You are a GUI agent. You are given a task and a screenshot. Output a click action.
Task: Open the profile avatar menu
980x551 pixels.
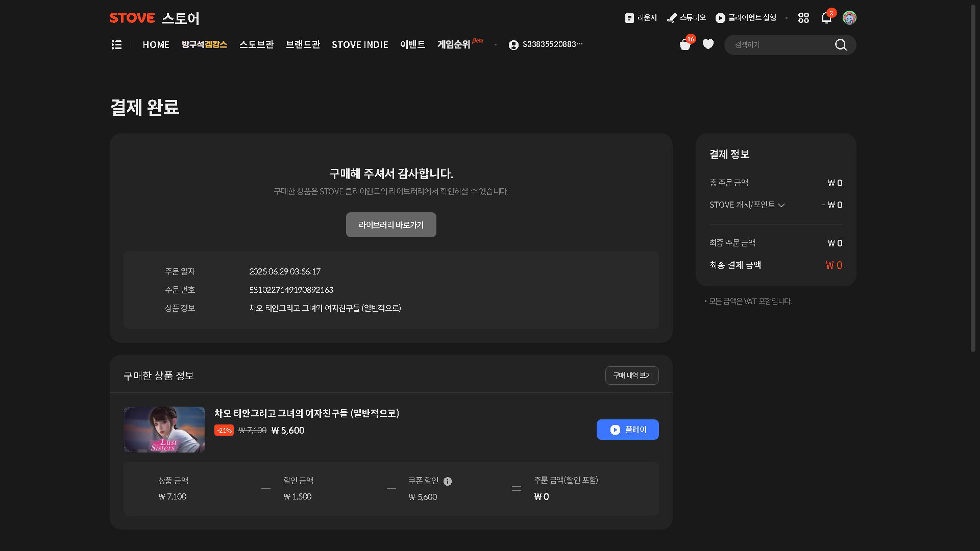coord(849,18)
